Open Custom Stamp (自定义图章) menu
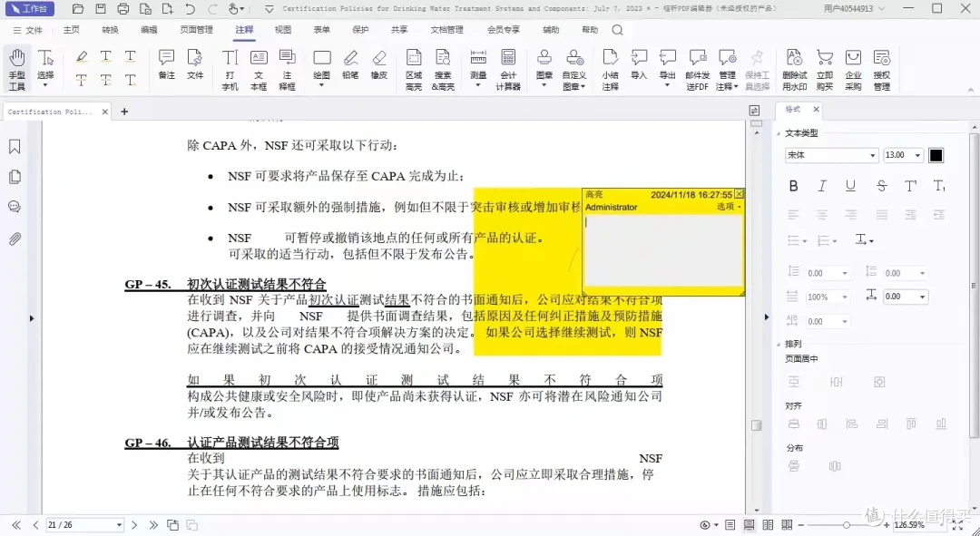 coord(574,69)
